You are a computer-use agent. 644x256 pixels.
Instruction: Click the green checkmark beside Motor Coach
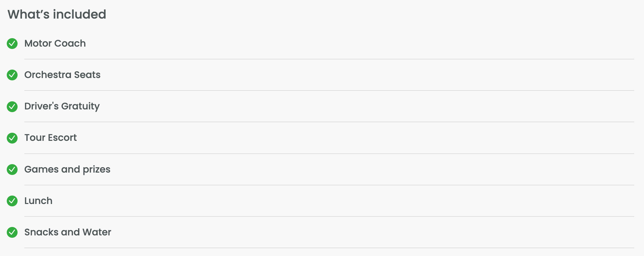point(12,44)
